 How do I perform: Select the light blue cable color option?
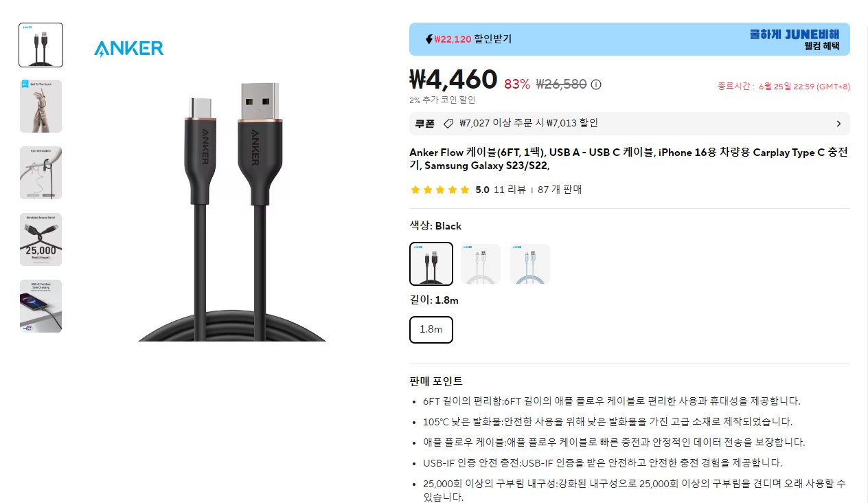tap(530, 264)
